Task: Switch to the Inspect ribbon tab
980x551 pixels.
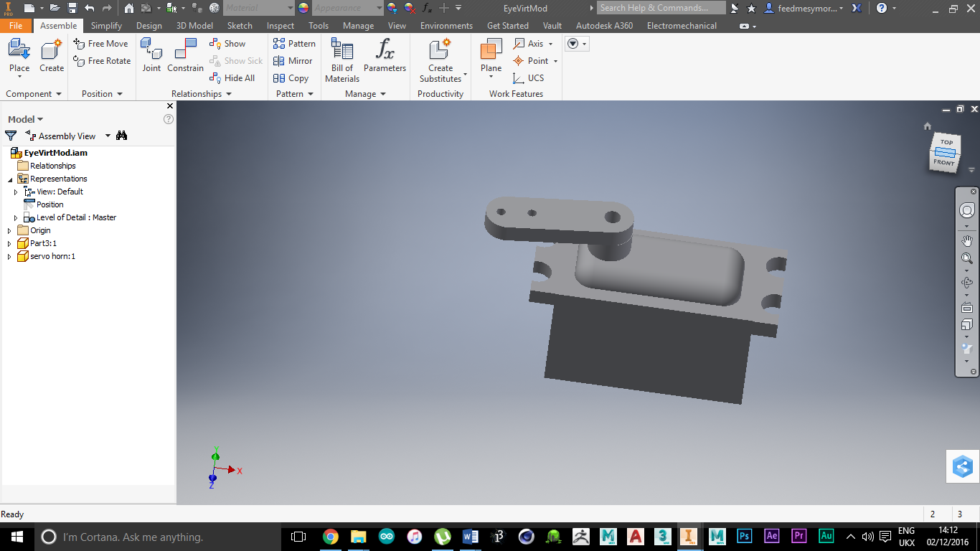Action: coord(281,26)
